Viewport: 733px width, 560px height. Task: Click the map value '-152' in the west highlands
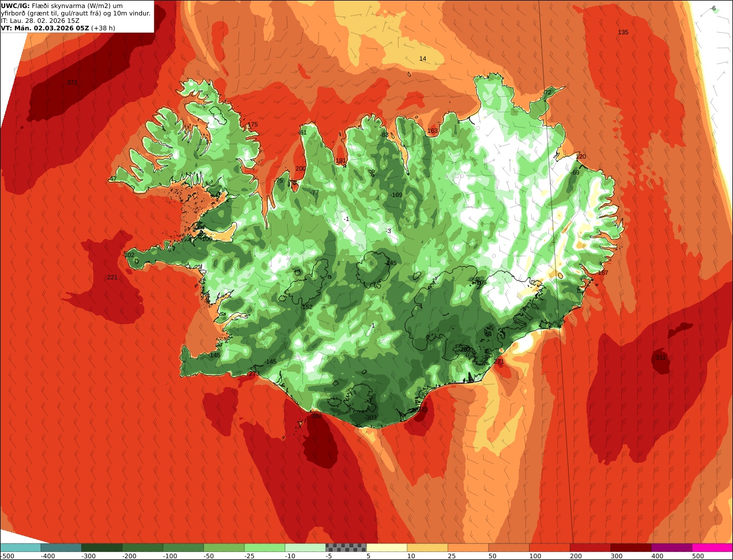[307, 307]
